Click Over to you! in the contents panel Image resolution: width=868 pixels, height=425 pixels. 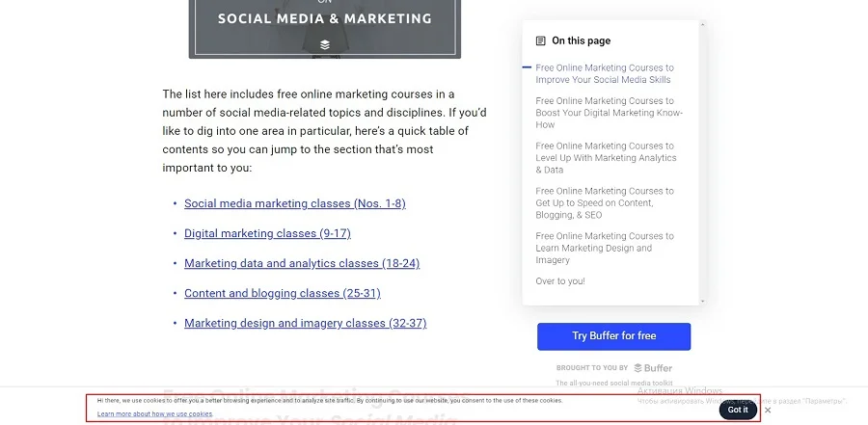coord(560,281)
